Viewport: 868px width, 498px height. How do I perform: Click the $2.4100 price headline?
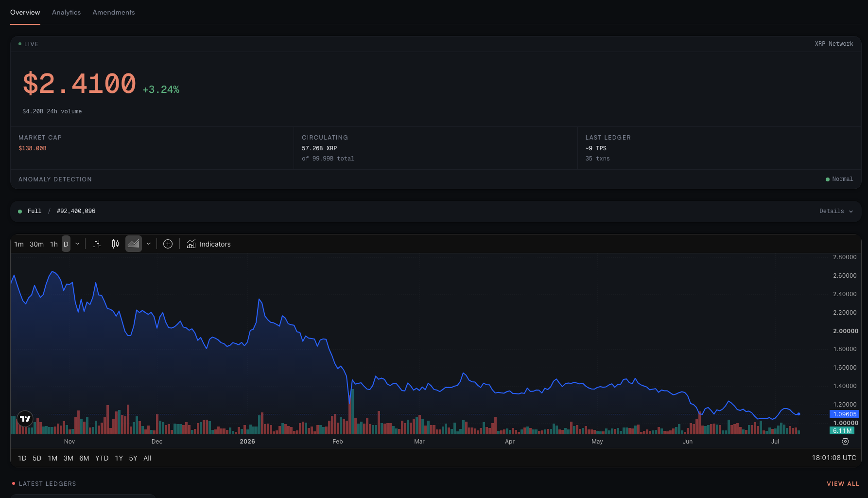(80, 84)
